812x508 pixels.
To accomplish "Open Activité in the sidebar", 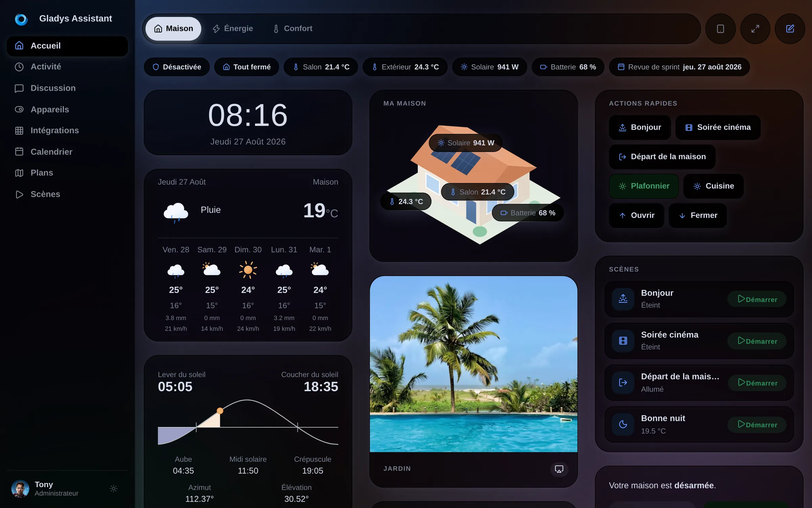I will [x=67, y=67].
